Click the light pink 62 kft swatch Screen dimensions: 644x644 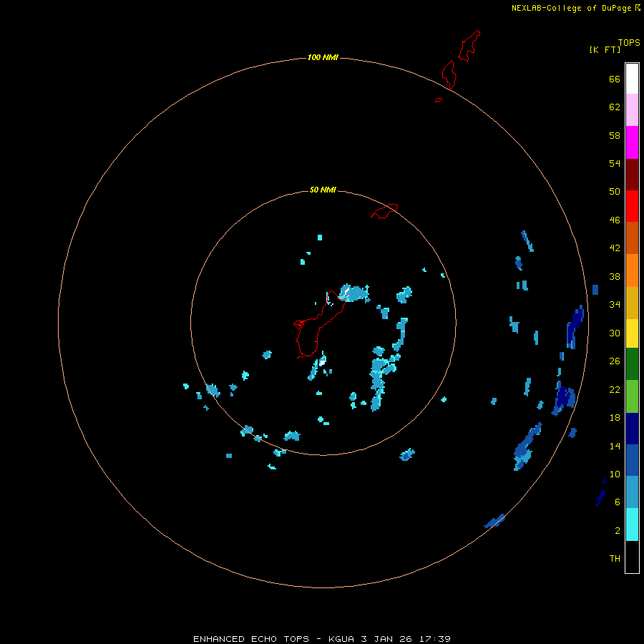[x=632, y=109]
